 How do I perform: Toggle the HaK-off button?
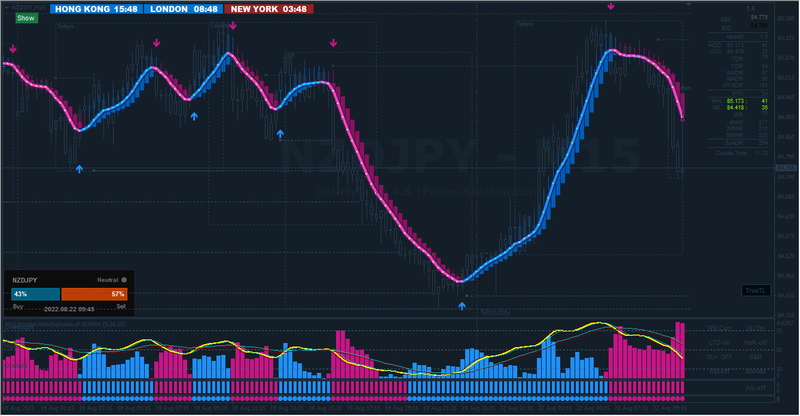(755, 342)
